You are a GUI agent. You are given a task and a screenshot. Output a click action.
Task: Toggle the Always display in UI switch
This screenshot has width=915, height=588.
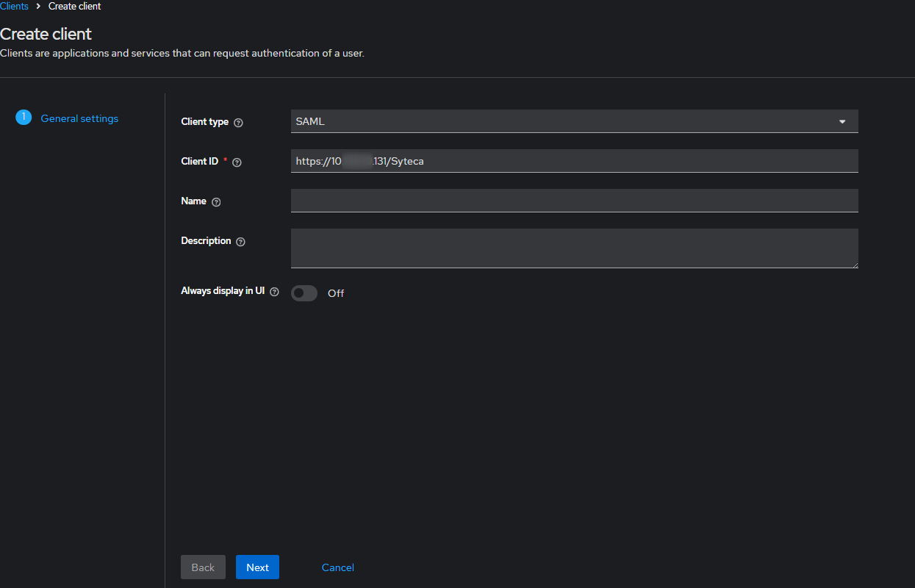pyautogui.click(x=304, y=293)
